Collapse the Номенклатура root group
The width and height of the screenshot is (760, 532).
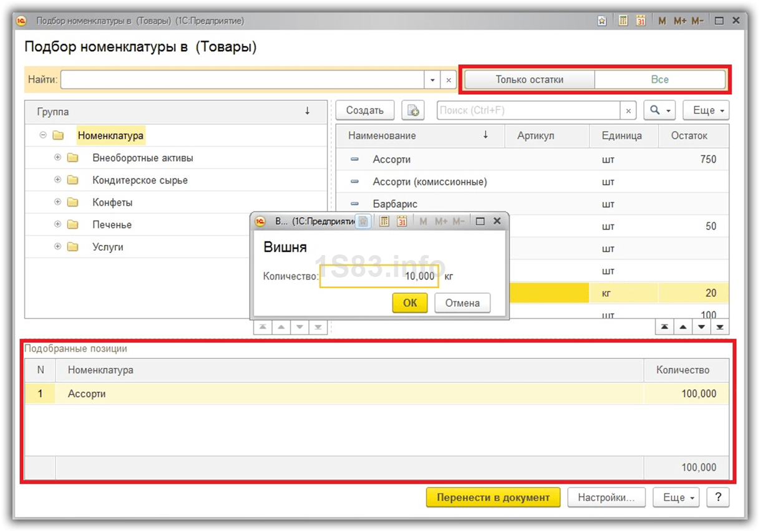point(43,135)
